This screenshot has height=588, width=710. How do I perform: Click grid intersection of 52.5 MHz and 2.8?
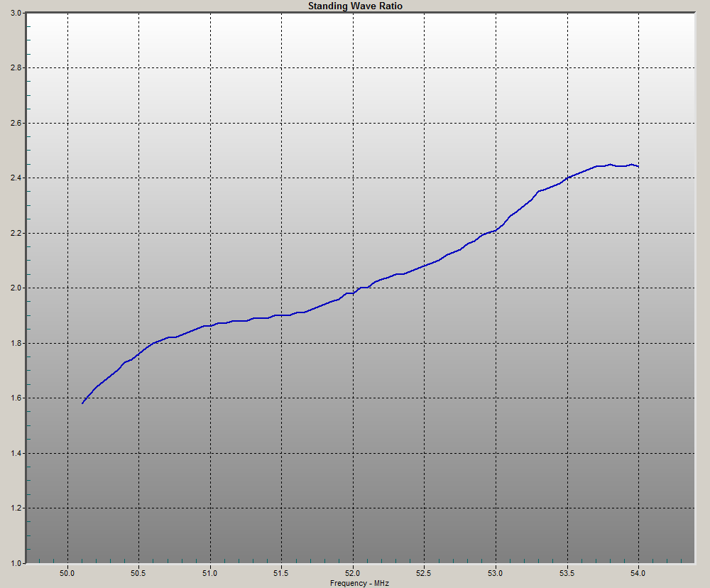(425, 67)
